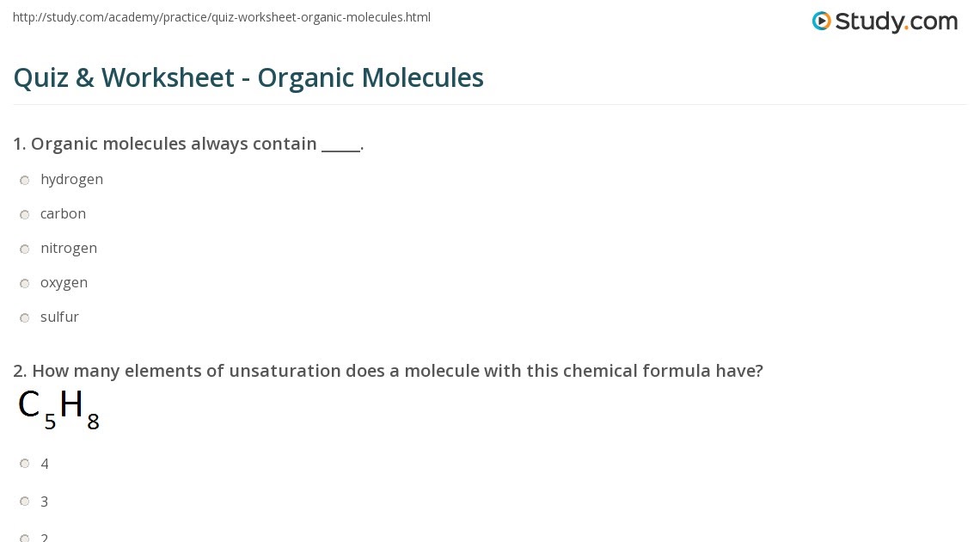Image resolution: width=980 pixels, height=542 pixels.
Task: Click the hydrogen answer label
Action: pyautogui.click(x=72, y=180)
